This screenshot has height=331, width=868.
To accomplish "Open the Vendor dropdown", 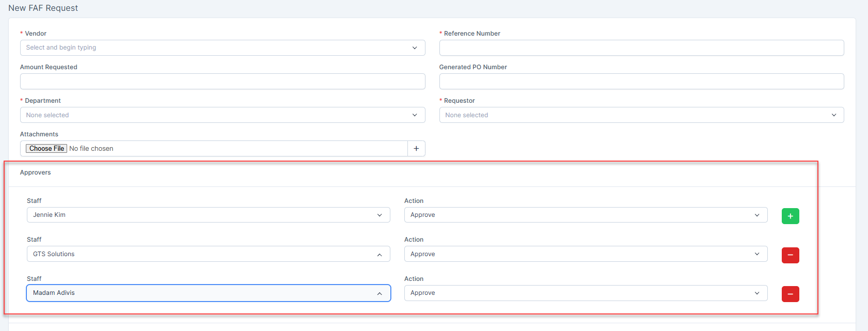I will (222, 48).
